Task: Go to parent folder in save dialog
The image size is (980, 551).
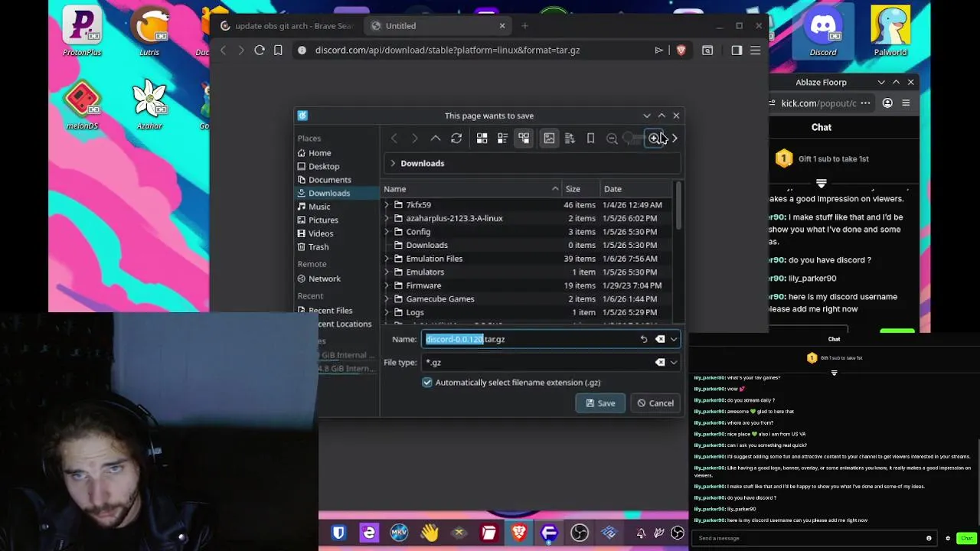Action: [436, 139]
